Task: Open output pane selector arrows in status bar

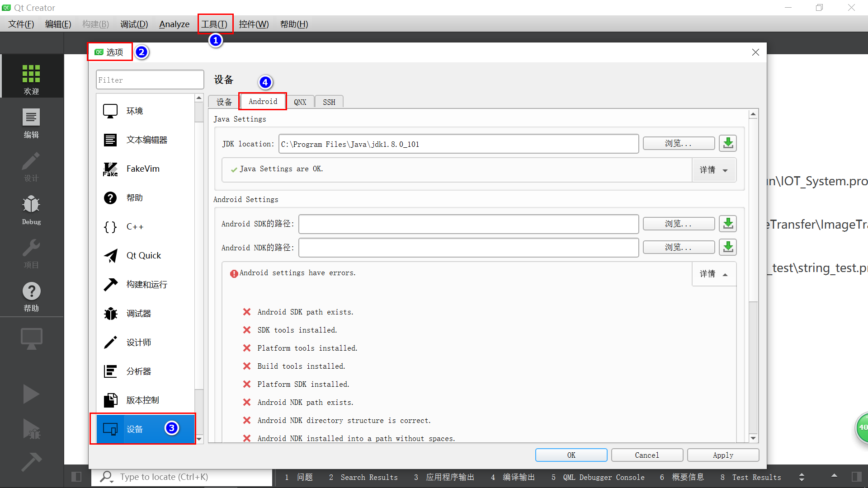Action: coord(802,477)
